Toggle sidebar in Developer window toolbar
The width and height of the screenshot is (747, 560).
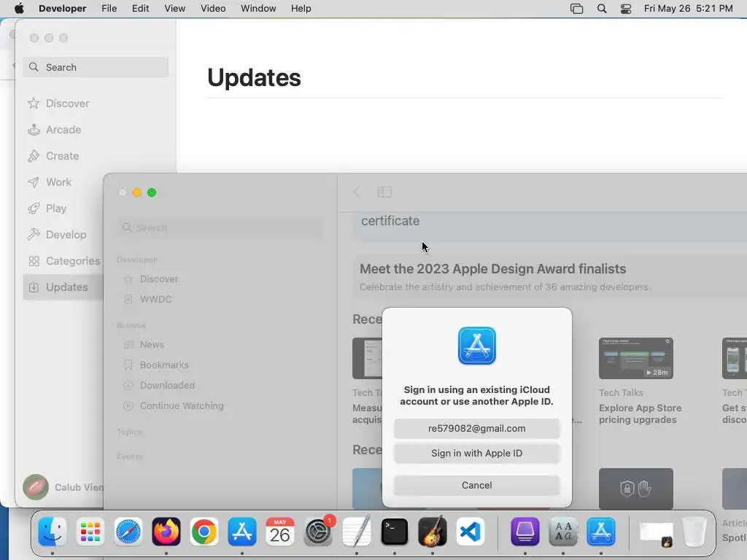[x=384, y=192]
